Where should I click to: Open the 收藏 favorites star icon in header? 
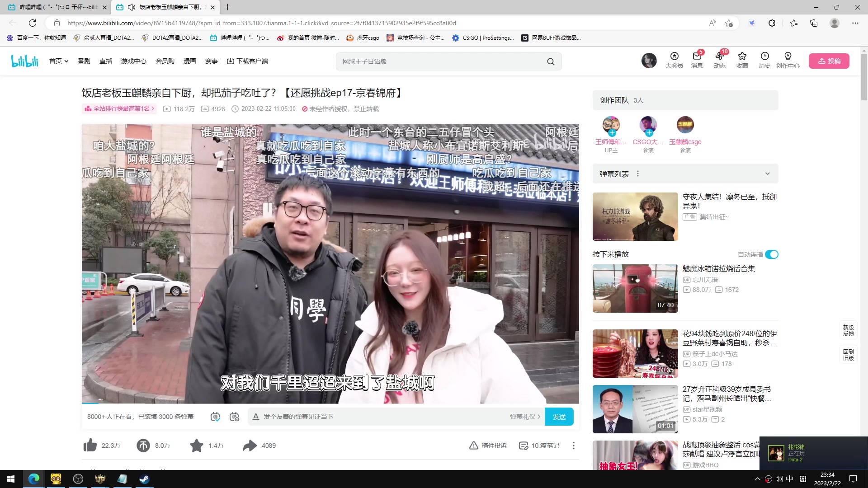742,61
